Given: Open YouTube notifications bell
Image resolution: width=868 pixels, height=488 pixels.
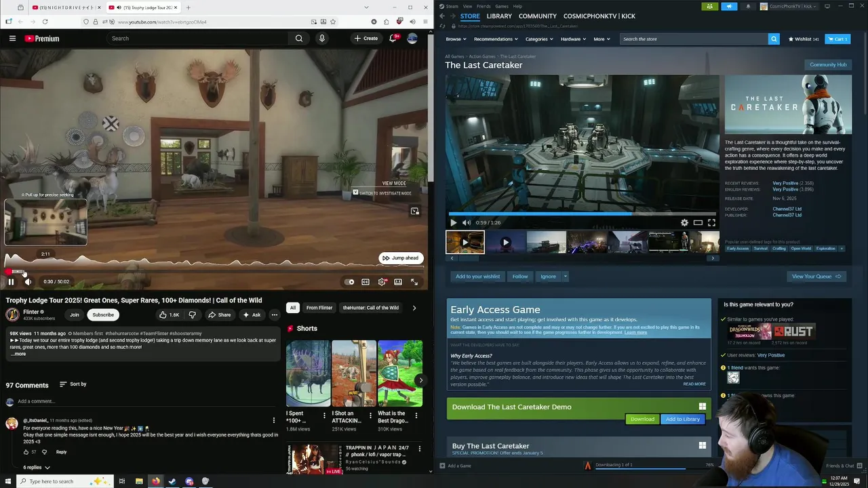Looking at the screenshot, I should coord(393,39).
